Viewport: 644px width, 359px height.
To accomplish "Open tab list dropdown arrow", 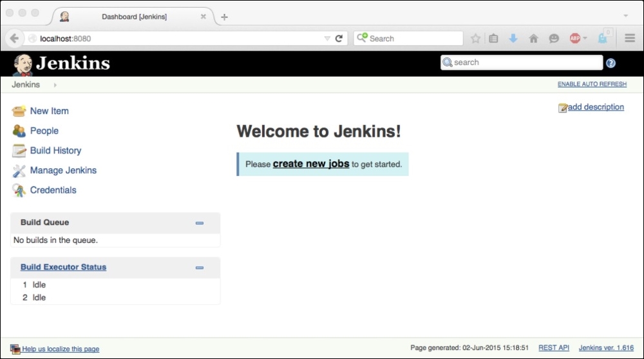I will (x=625, y=15).
